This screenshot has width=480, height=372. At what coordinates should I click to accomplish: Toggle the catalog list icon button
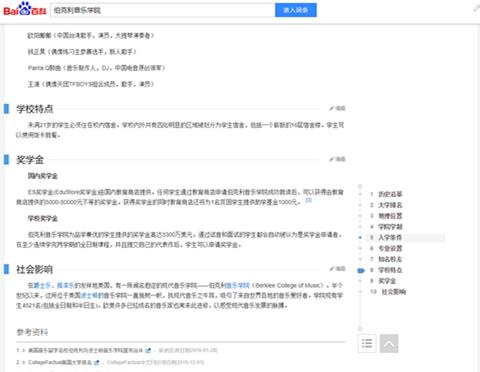(x=367, y=343)
